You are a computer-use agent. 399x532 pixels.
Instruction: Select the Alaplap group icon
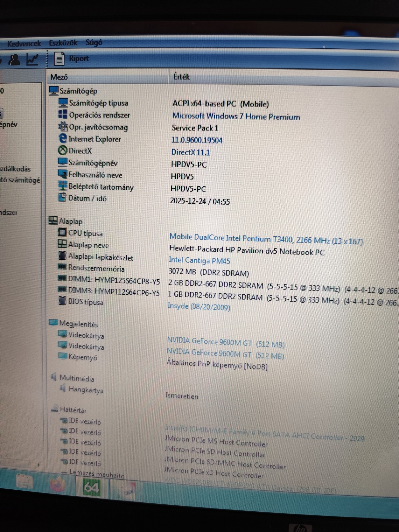click(53, 220)
